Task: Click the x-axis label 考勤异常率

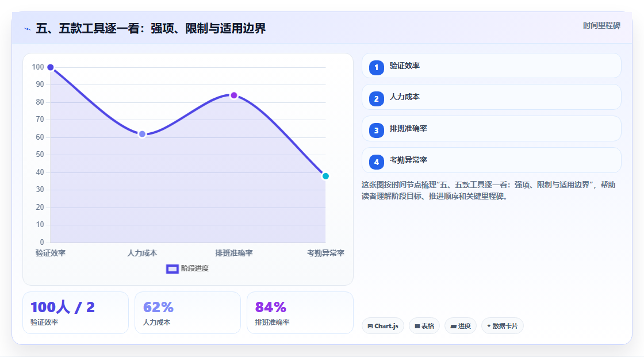Action: (x=325, y=253)
